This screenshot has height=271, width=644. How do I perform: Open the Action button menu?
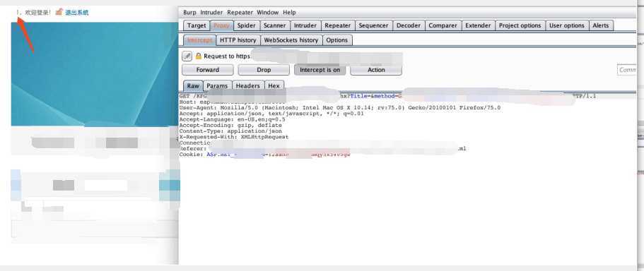click(376, 70)
